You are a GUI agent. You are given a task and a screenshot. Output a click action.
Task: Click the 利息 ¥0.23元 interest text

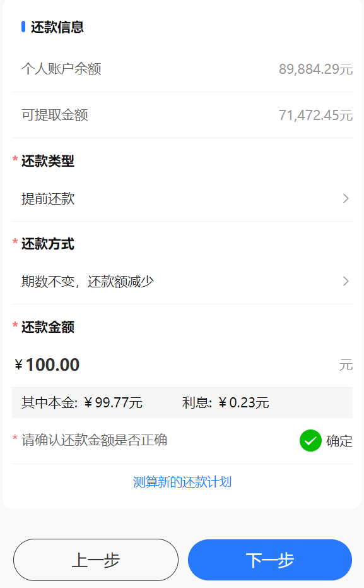(225, 403)
